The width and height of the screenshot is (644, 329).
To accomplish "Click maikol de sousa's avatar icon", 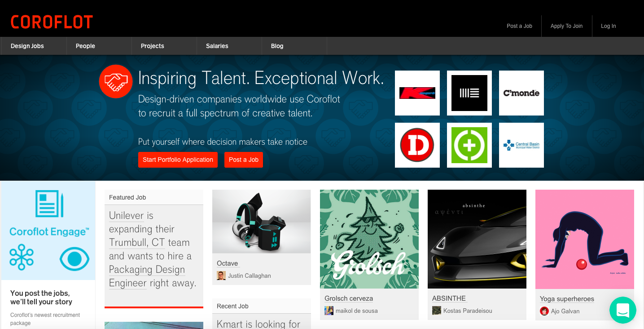I will (x=329, y=311).
